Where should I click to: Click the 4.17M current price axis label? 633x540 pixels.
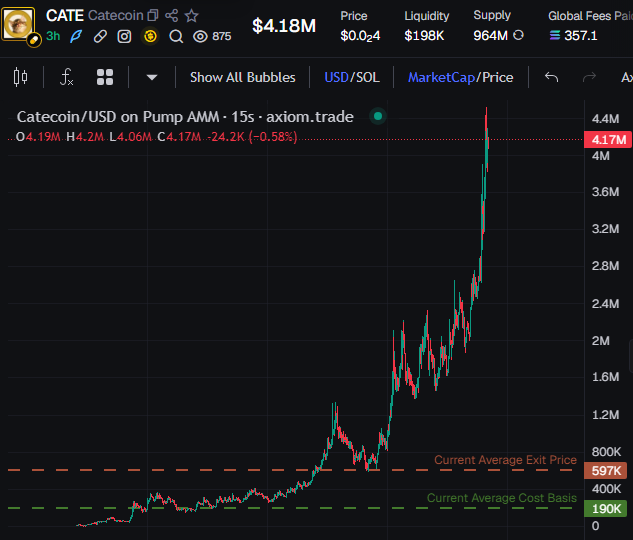click(608, 140)
